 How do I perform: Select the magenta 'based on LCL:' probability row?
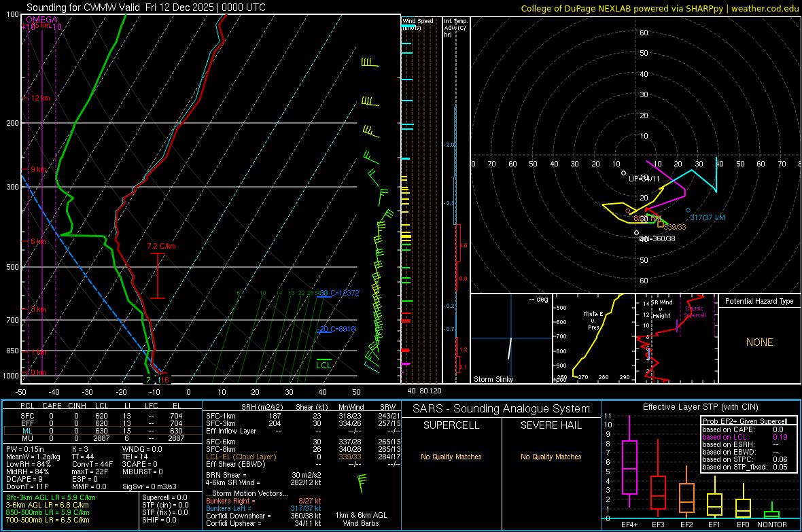(745, 438)
